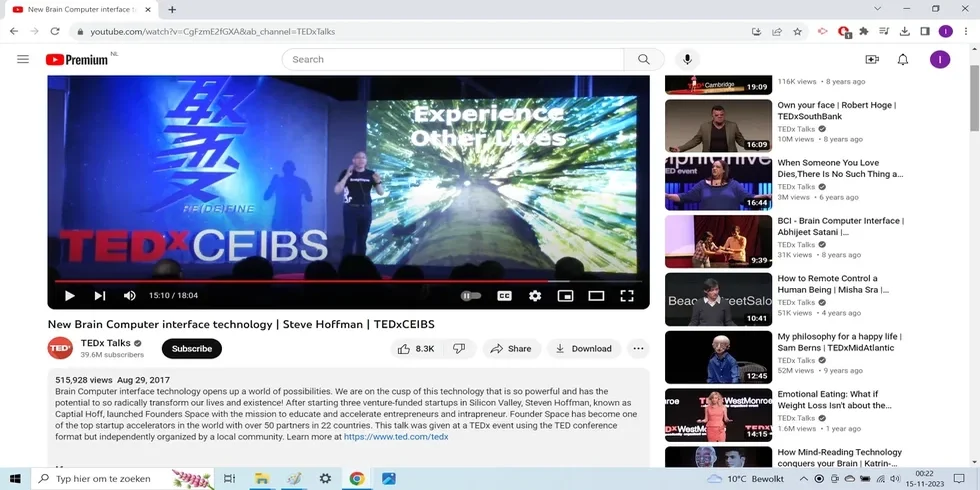
Task: Install or download page icon in address bar
Action: point(756,31)
